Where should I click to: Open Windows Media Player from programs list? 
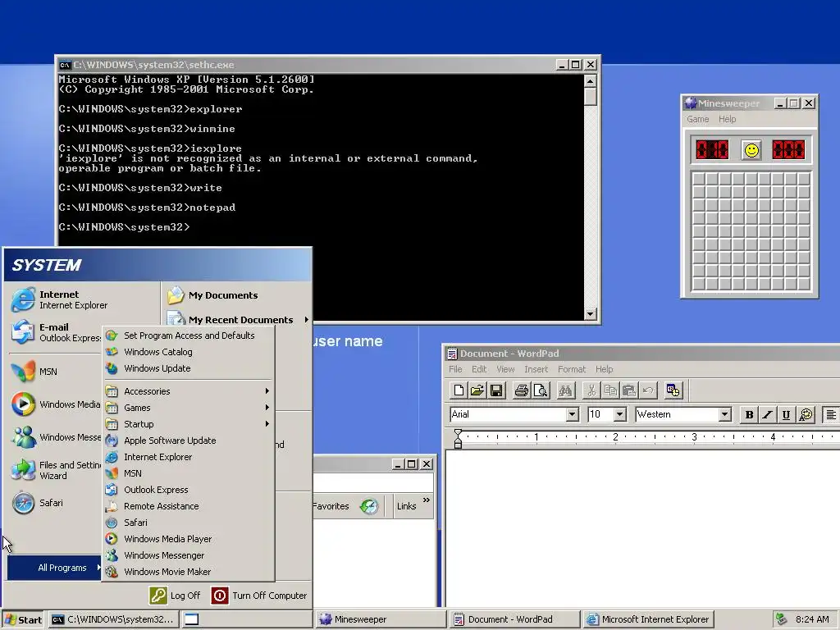click(189, 539)
